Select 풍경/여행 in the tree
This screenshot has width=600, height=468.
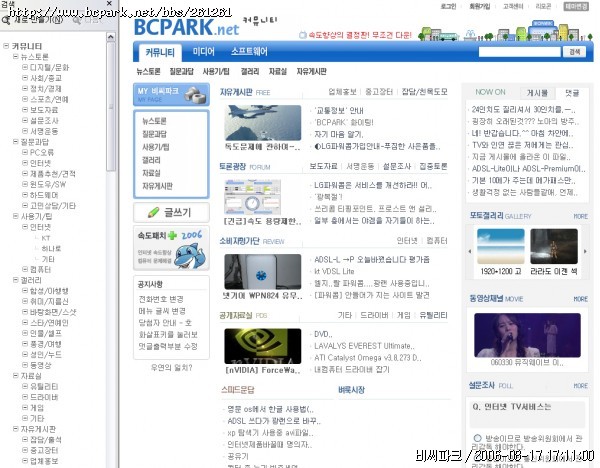46,344
